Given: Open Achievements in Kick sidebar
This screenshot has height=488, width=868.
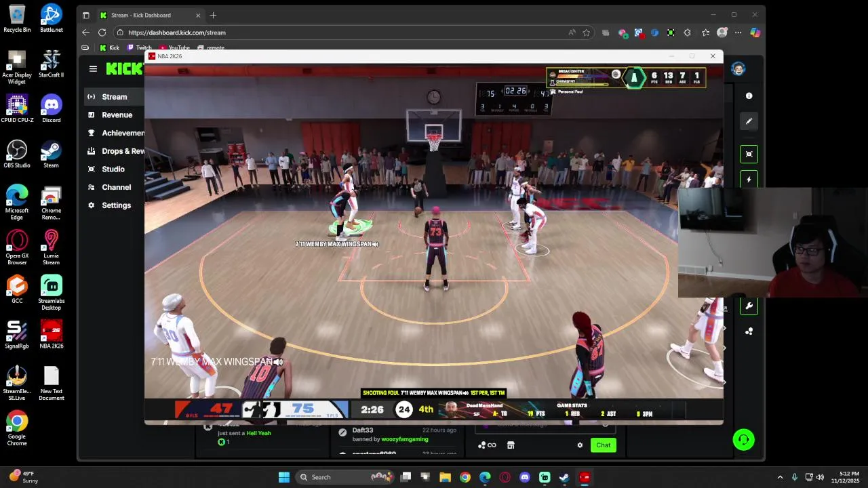Looking at the screenshot, I should [115, 133].
